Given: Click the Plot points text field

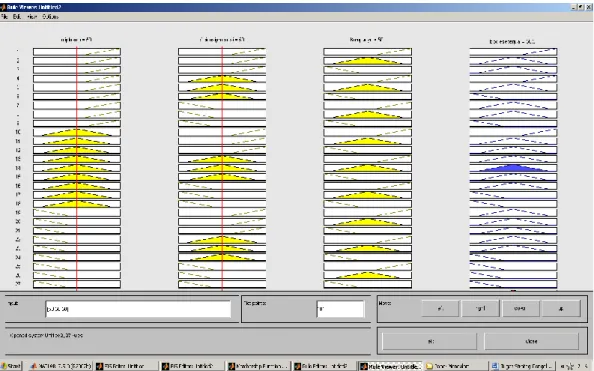Looking at the screenshot, I should coord(340,309).
